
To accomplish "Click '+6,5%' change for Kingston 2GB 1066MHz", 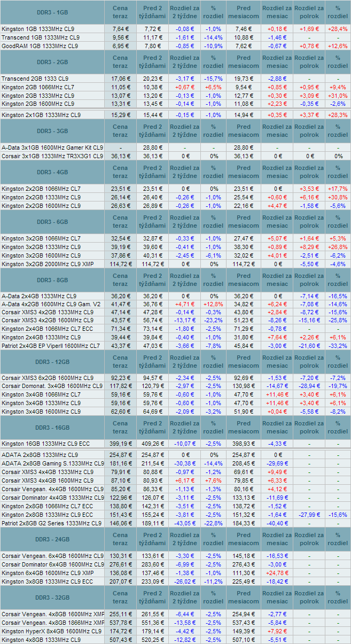I will [213, 87].
